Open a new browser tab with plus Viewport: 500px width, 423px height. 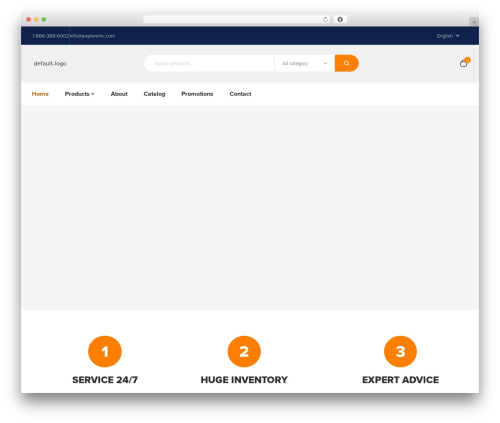(x=474, y=22)
